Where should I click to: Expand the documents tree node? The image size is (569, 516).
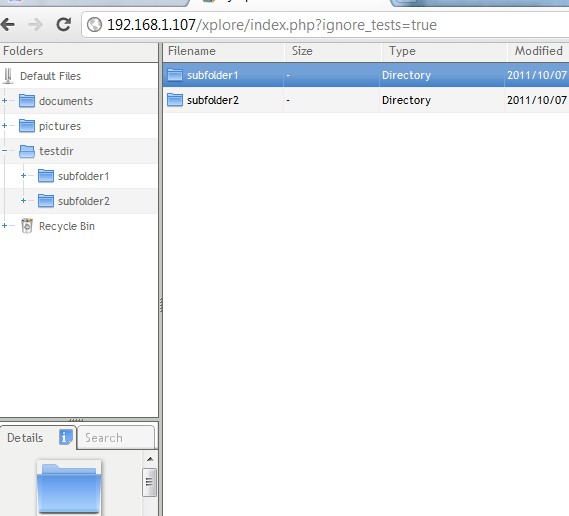point(4,101)
